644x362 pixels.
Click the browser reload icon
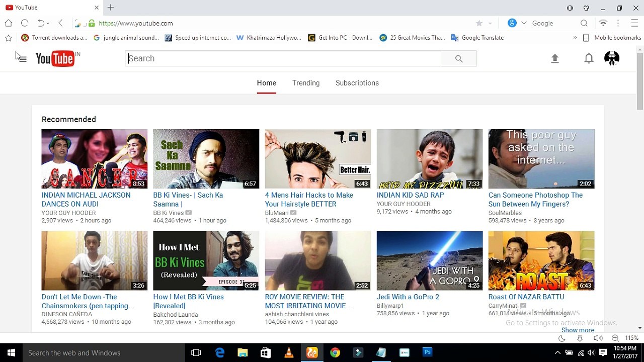pyautogui.click(x=25, y=23)
